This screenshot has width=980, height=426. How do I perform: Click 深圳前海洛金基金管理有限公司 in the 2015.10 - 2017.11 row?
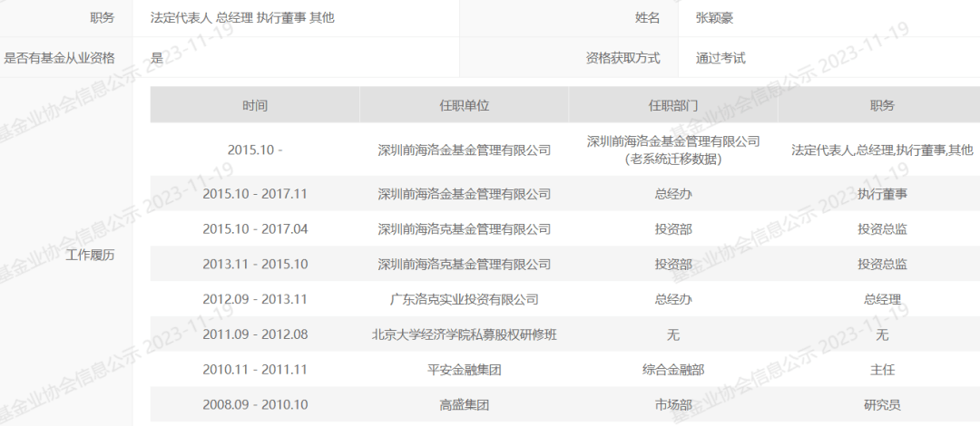(465, 194)
